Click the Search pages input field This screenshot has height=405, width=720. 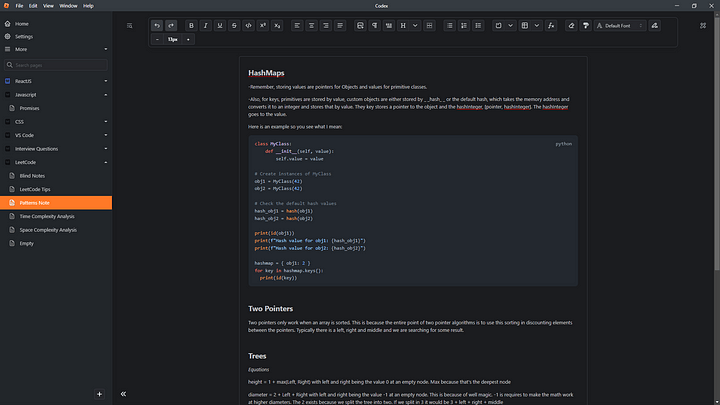click(58, 65)
